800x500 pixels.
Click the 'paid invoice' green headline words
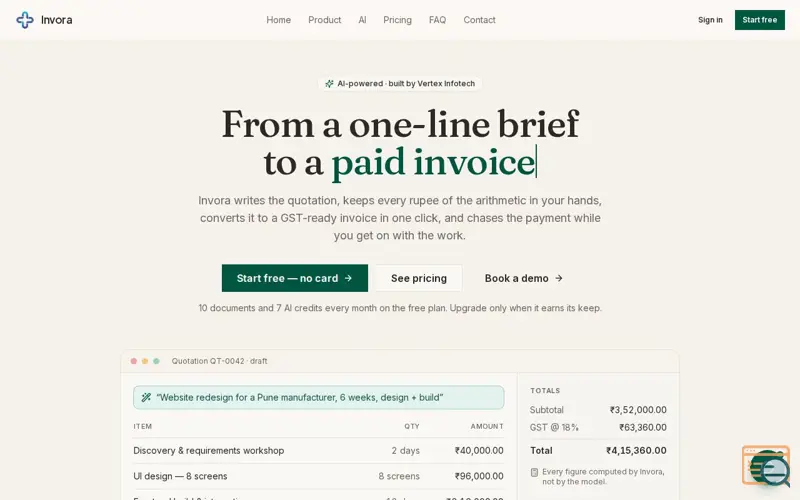[433, 162]
